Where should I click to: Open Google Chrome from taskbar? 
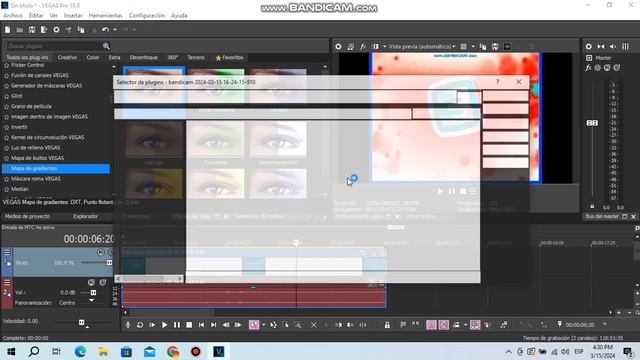point(173,351)
